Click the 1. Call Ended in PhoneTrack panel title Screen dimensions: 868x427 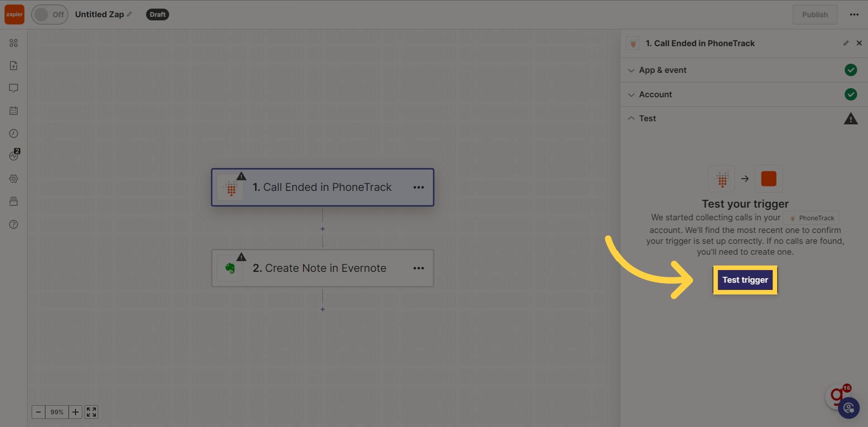pos(700,43)
